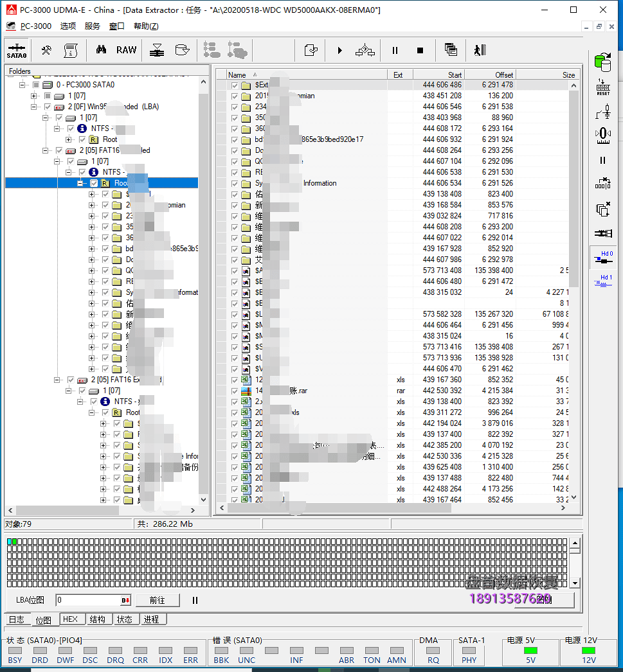The height and width of the screenshot is (672, 623).
Task: Click the LBA位图 input field
Action: [x=88, y=600]
